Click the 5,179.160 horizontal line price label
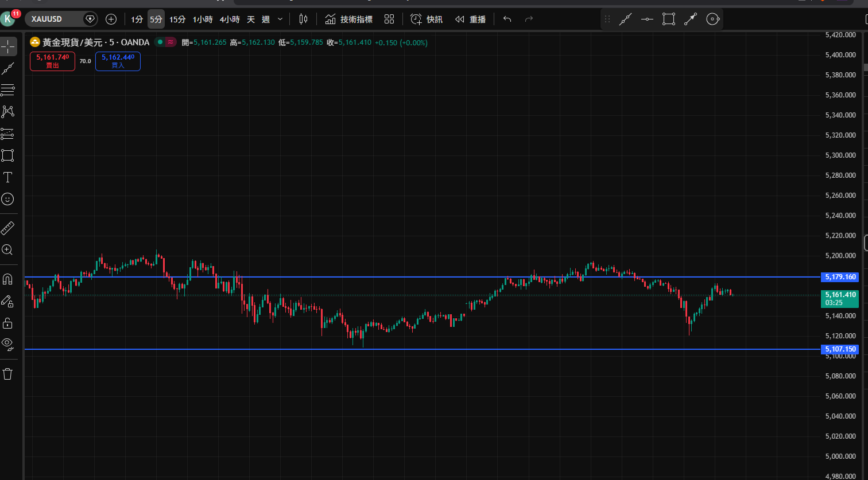868x480 pixels. (840, 277)
